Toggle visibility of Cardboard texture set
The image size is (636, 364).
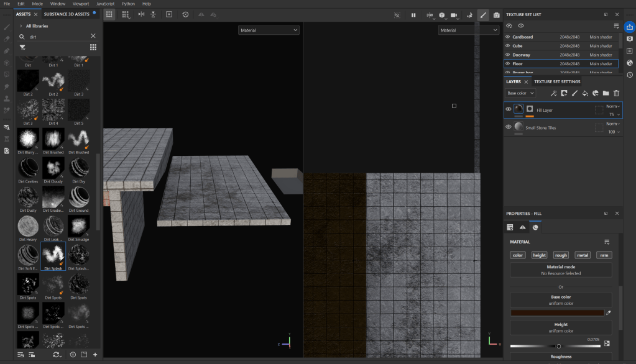507,37
